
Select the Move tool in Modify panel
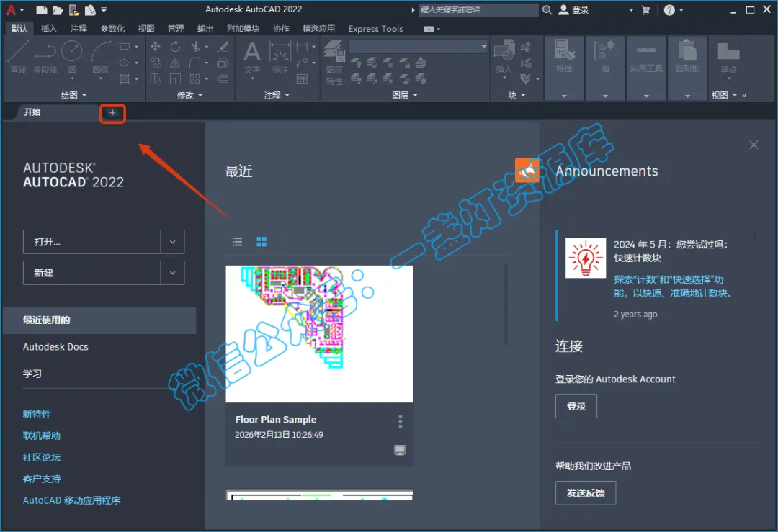pyautogui.click(x=156, y=47)
